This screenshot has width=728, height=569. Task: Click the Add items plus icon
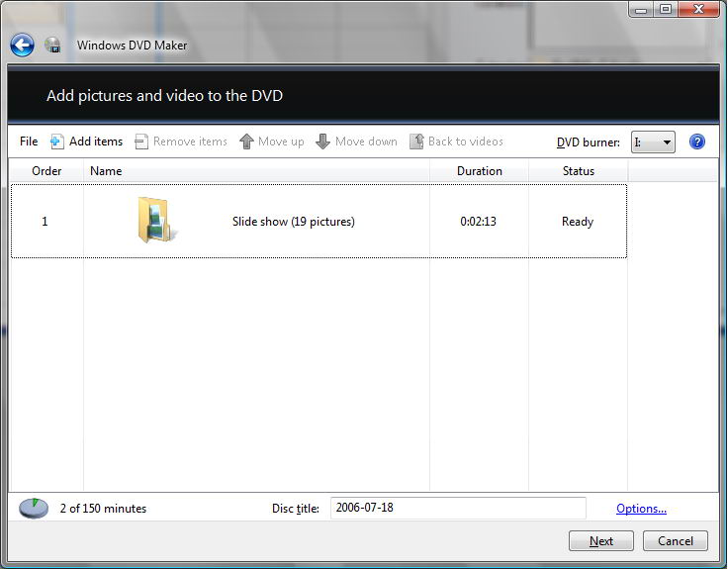click(x=56, y=142)
